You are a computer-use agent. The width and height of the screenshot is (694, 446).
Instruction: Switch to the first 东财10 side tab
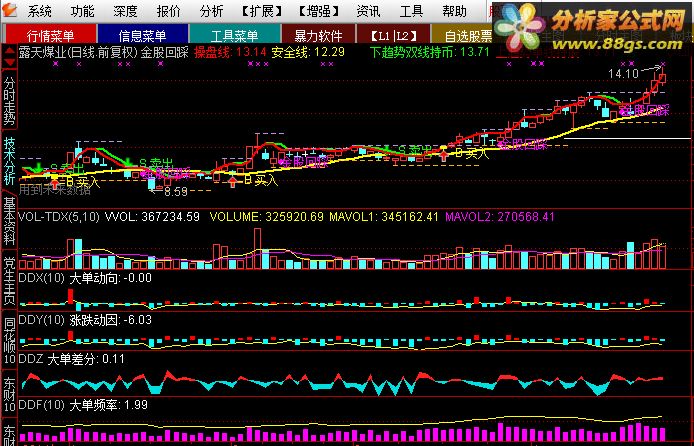[9, 393]
